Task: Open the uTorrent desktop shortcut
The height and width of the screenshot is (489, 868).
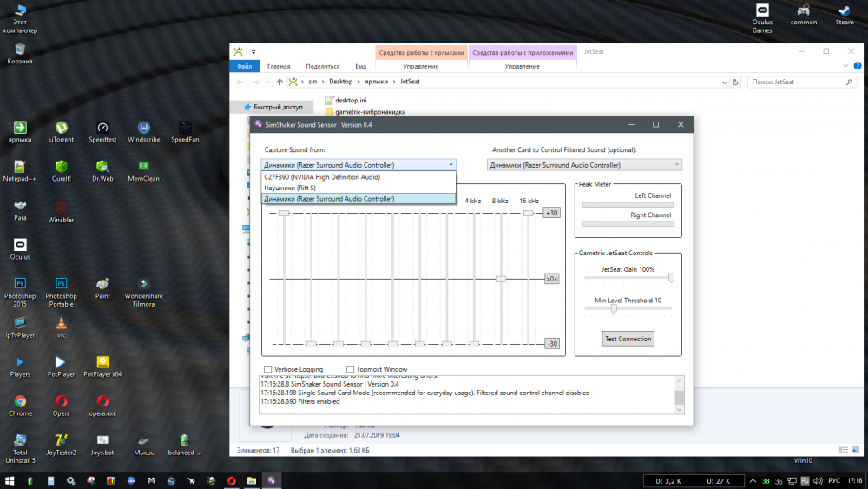Action: [61, 128]
